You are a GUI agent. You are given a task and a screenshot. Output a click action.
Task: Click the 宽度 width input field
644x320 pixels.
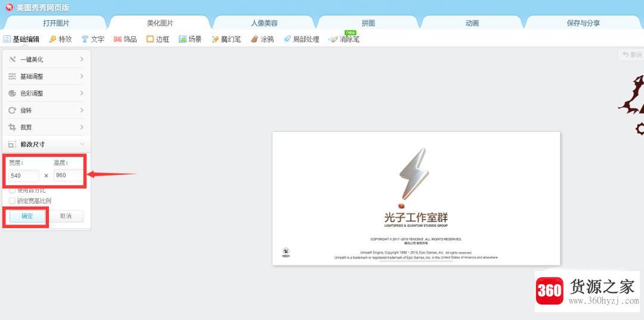[x=24, y=176]
